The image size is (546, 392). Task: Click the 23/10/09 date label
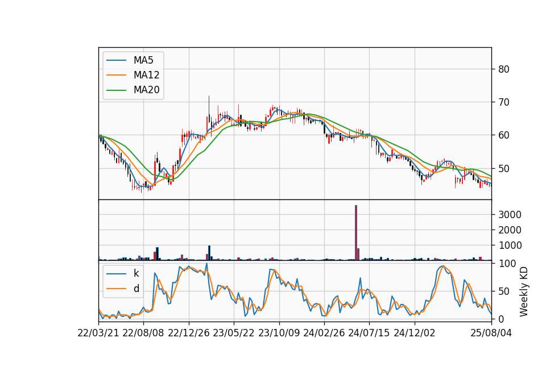pyautogui.click(x=279, y=333)
